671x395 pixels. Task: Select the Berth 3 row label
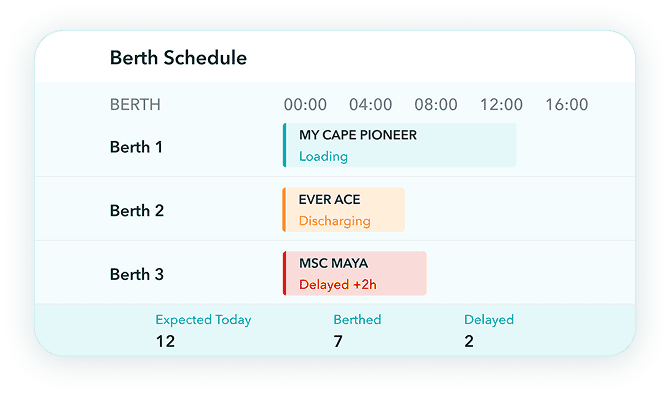(x=137, y=274)
